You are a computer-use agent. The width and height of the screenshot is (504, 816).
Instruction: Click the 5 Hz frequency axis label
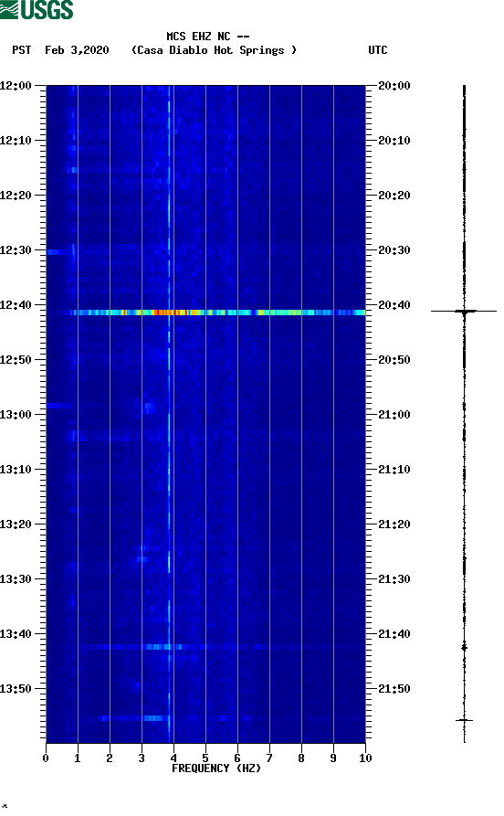point(205,758)
